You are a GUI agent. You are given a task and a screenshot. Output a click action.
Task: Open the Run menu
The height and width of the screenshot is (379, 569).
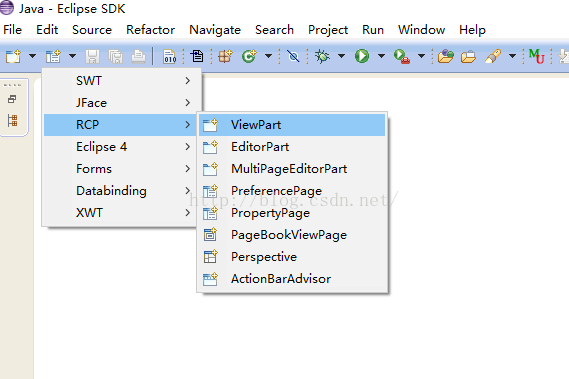tap(373, 30)
